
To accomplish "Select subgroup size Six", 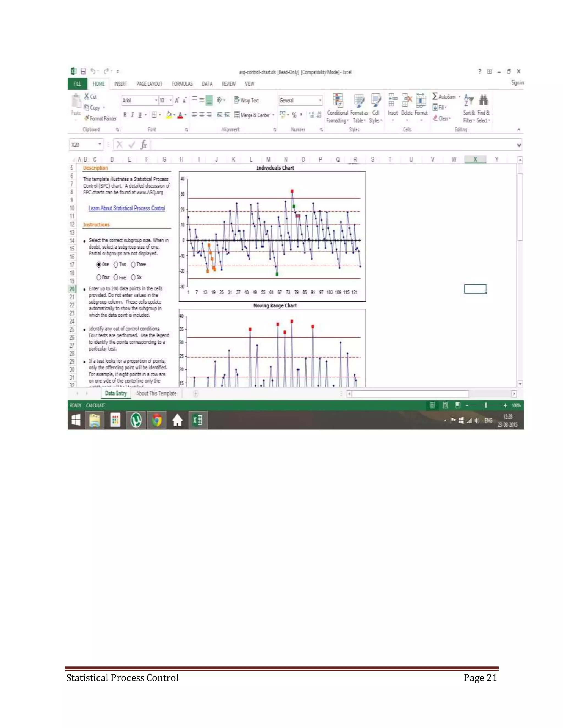I will coord(133,277).
